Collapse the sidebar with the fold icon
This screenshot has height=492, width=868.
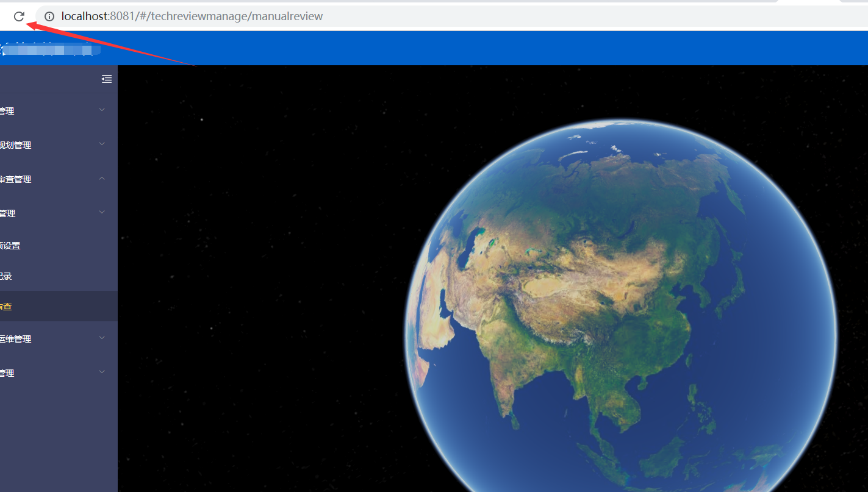pos(107,79)
